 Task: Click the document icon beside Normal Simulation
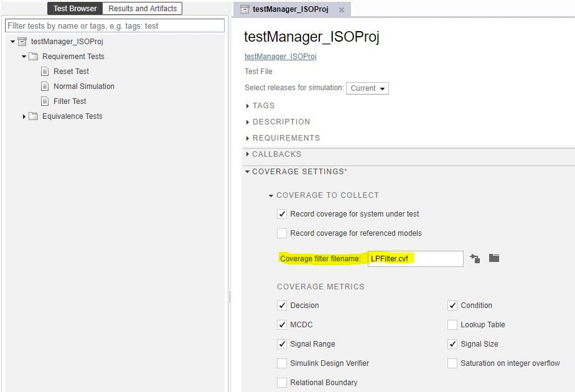45,86
